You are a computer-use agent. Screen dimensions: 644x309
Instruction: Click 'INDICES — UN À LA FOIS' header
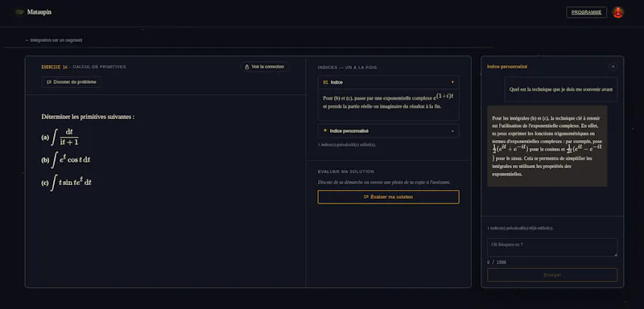347,68
